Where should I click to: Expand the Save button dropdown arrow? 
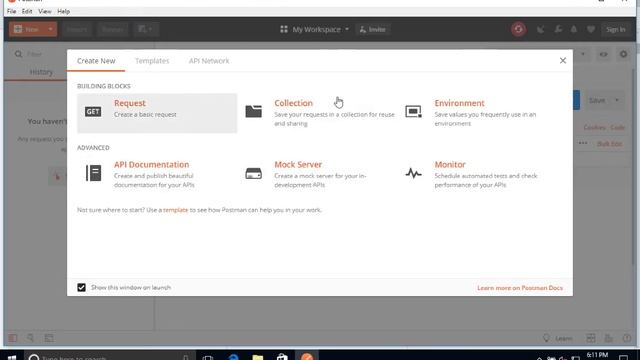tap(617, 100)
